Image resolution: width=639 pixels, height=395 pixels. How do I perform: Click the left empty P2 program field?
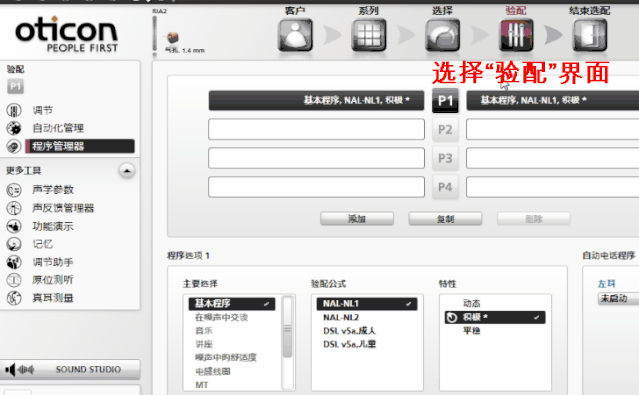coord(317,129)
